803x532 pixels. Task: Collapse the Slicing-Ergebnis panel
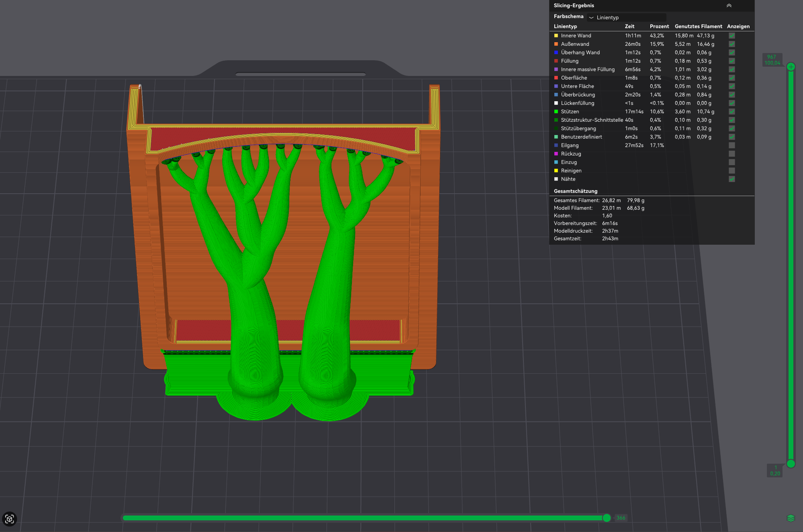(x=729, y=6)
